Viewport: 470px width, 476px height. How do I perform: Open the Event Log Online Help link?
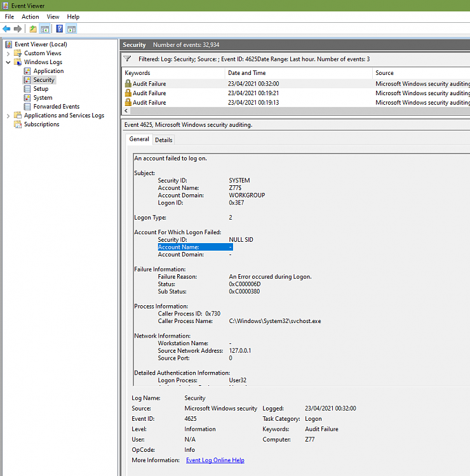click(x=215, y=460)
